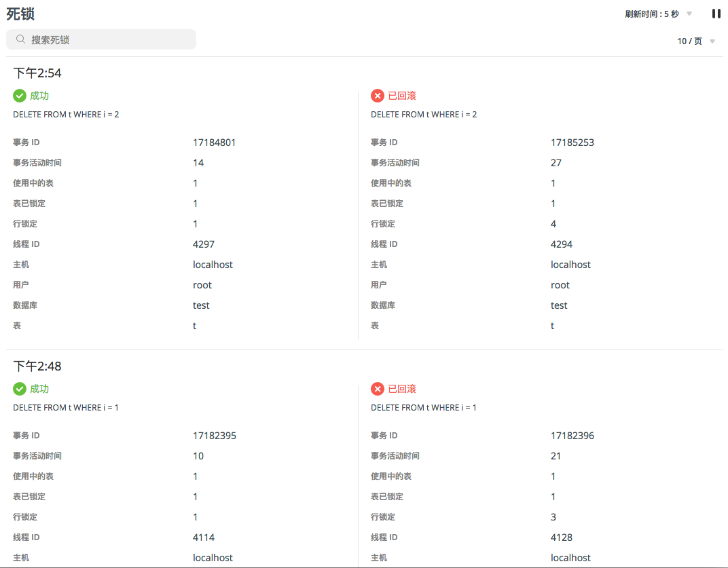The image size is (728, 568).
Task: Select rows locked value 3
Action: pyautogui.click(x=553, y=517)
